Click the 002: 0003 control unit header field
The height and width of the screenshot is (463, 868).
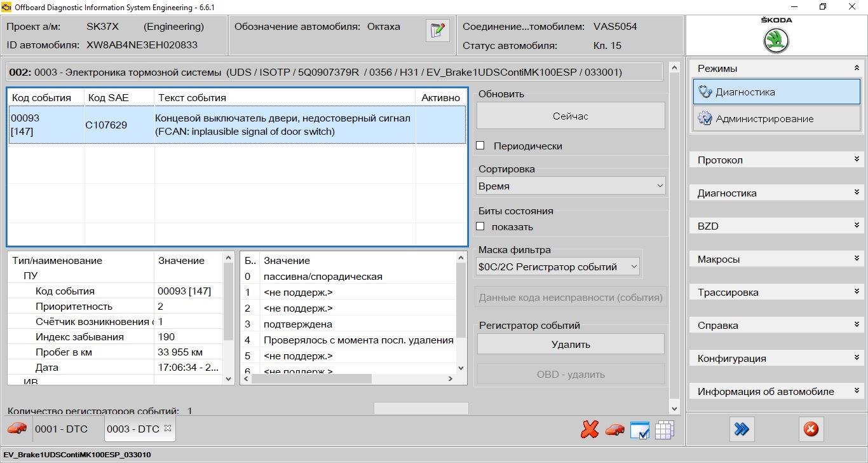(x=334, y=72)
